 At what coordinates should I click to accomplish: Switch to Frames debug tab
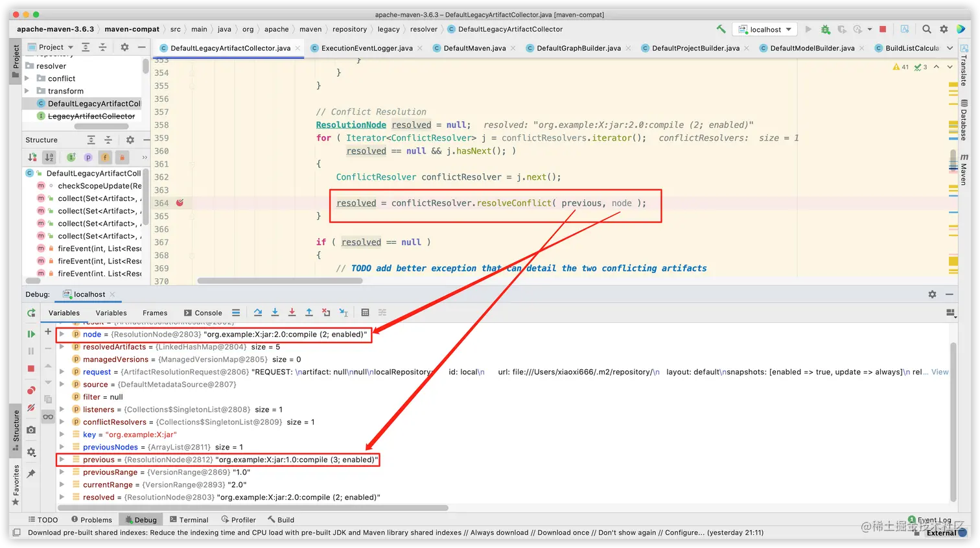(x=155, y=313)
